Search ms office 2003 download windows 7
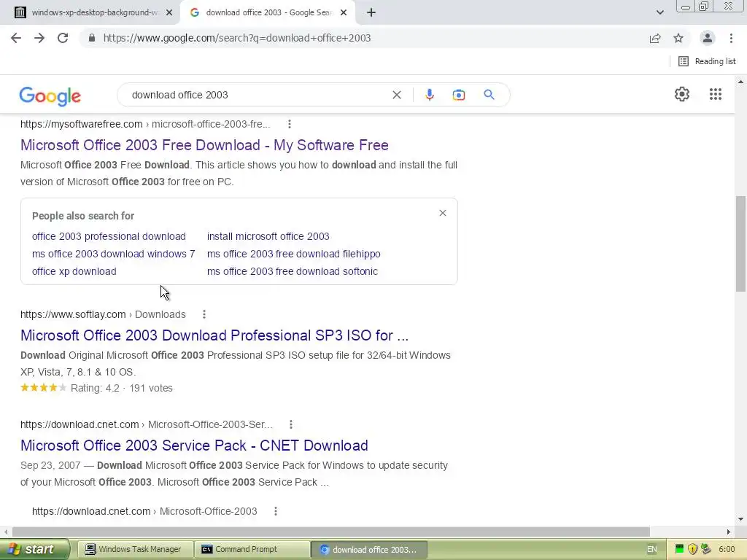 [x=113, y=254]
